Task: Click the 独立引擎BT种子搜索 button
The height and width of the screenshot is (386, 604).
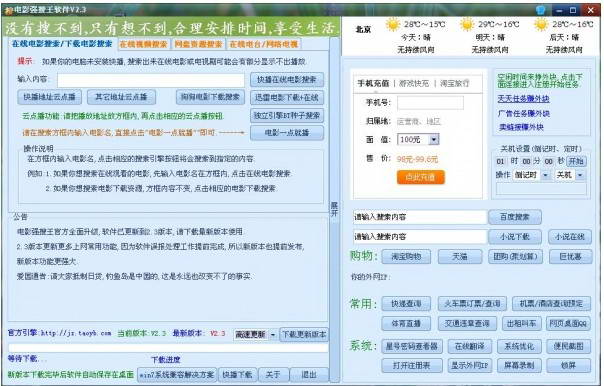Action: point(287,115)
